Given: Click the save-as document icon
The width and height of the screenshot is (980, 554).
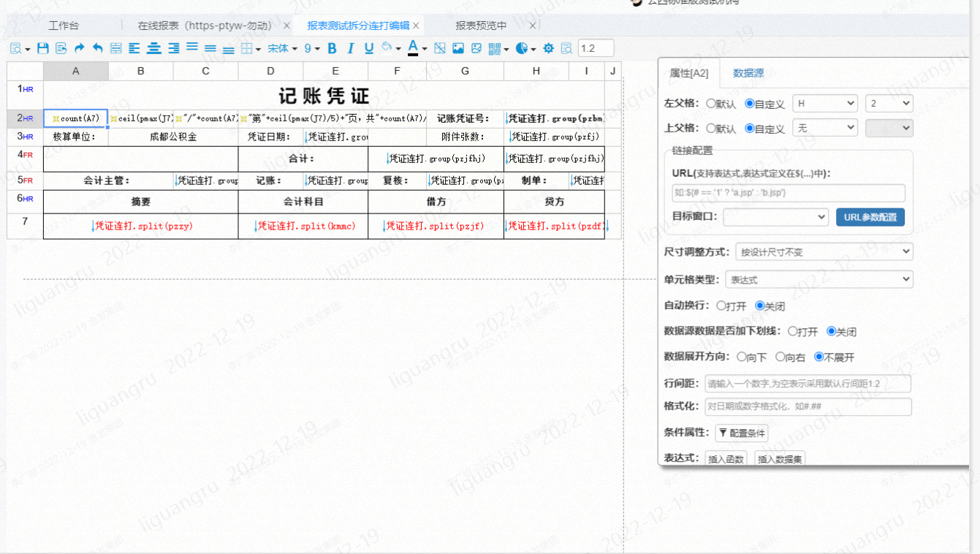Looking at the screenshot, I should click(61, 48).
